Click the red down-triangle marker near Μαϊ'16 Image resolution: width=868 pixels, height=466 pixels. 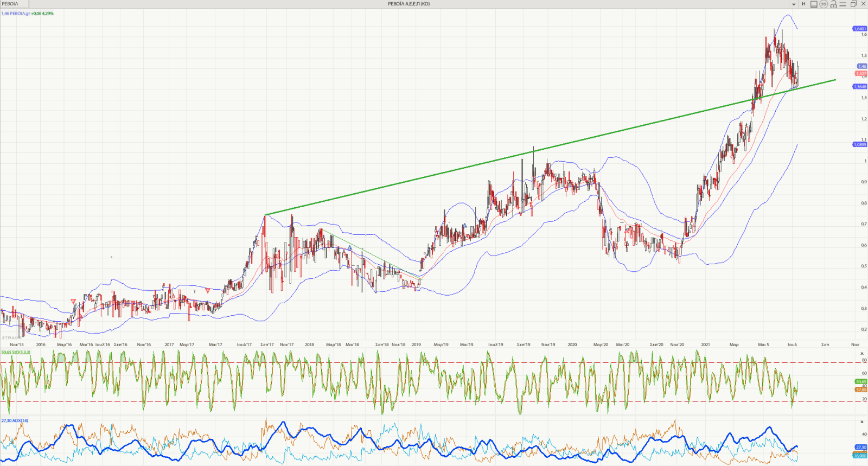(73, 301)
